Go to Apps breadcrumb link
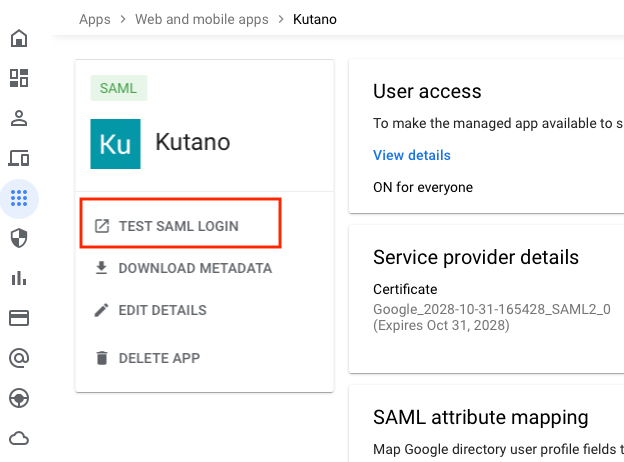This screenshot has width=624, height=462. point(95,19)
